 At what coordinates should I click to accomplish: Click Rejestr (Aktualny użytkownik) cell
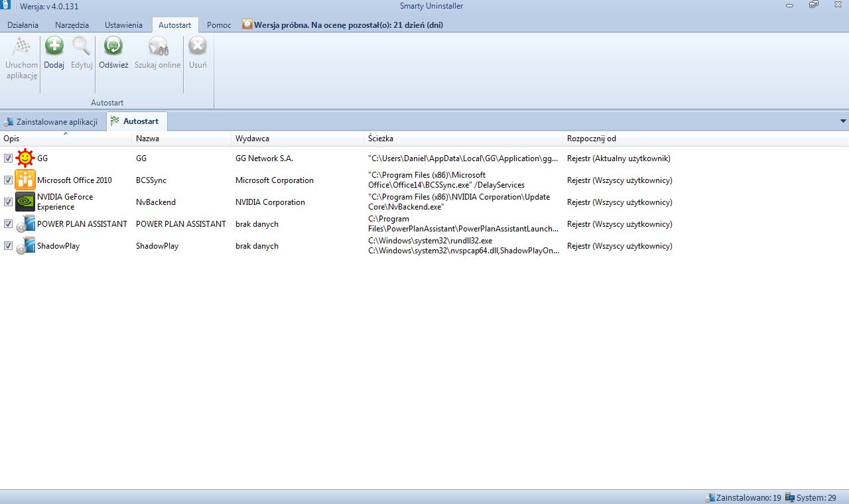[619, 158]
